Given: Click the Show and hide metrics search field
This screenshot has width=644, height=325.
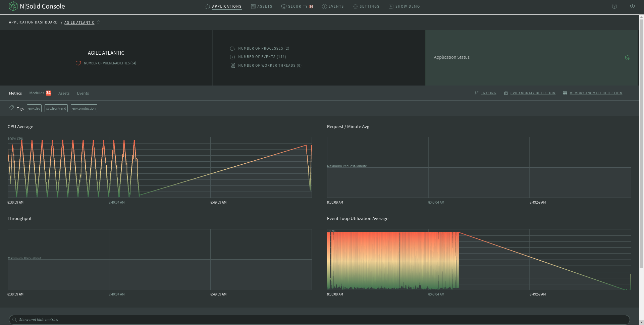Looking at the screenshot, I should (319, 320).
